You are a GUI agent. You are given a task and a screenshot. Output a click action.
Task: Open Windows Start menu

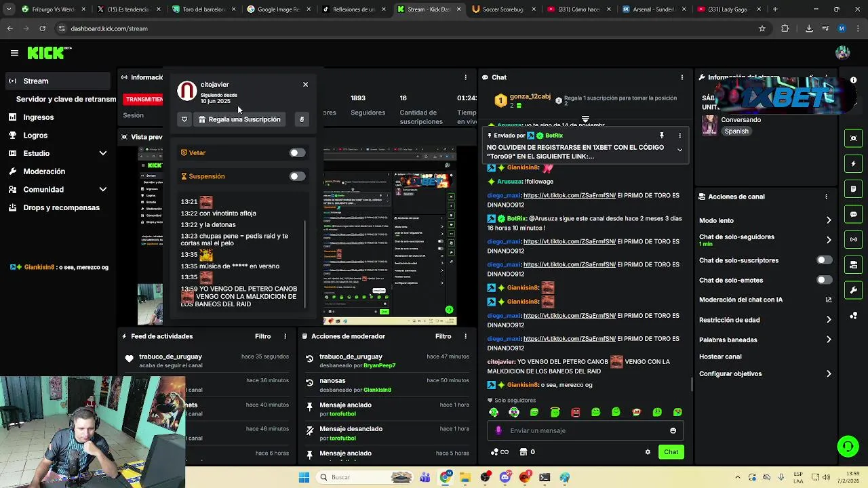pyautogui.click(x=304, y=477)
